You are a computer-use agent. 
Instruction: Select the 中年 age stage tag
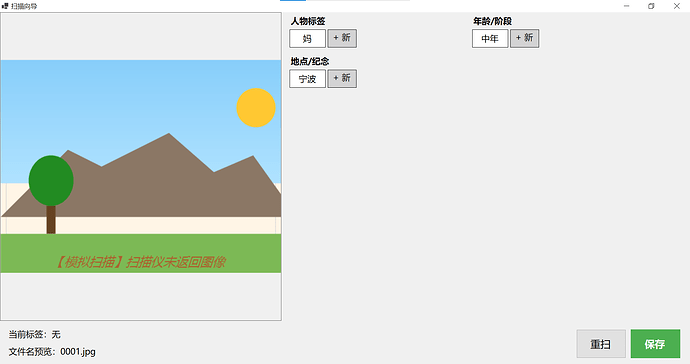pos(490,38)
